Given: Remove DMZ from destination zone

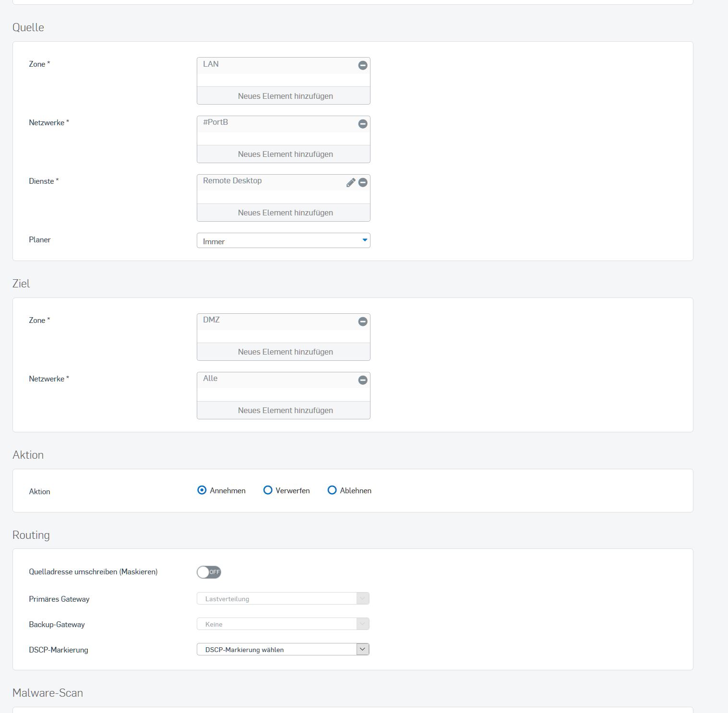Looking at the screenshot, I should 363,321.
